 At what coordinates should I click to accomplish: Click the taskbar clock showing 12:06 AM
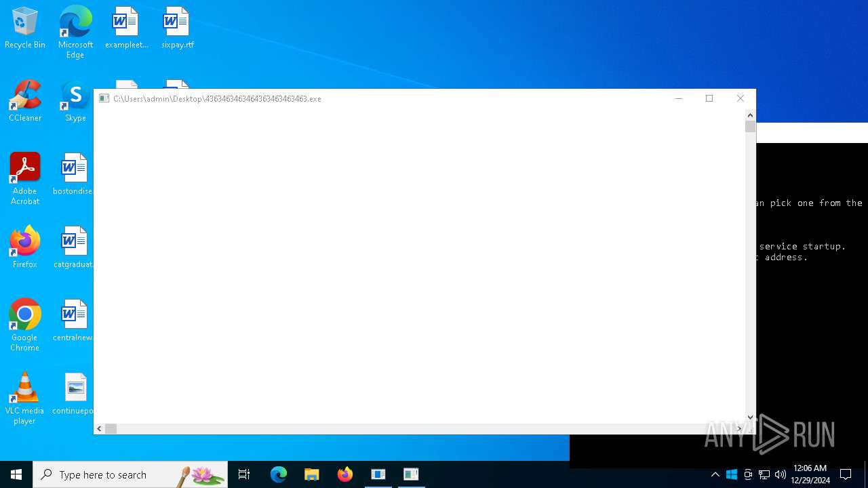pyautogui.click(x=810, y=474)
